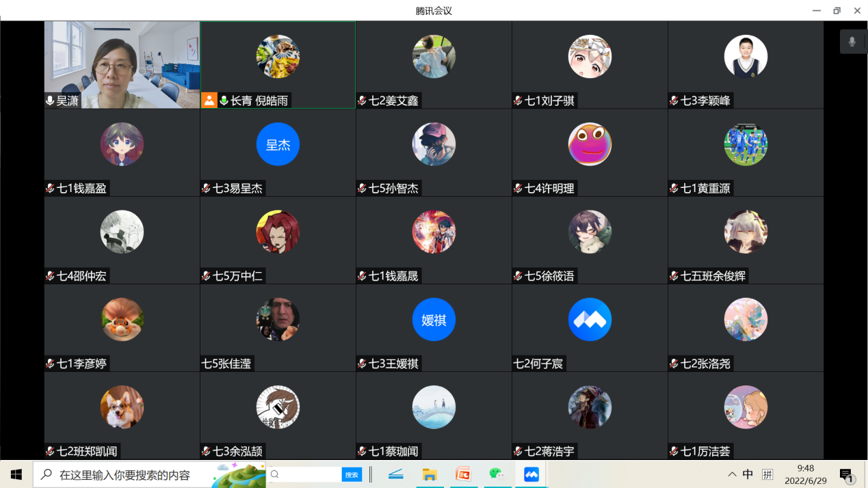The height and width of the screenshot is (488, 868).
Task: Click the pink frog avatar of 七4许明理
Action: (590, 144)
